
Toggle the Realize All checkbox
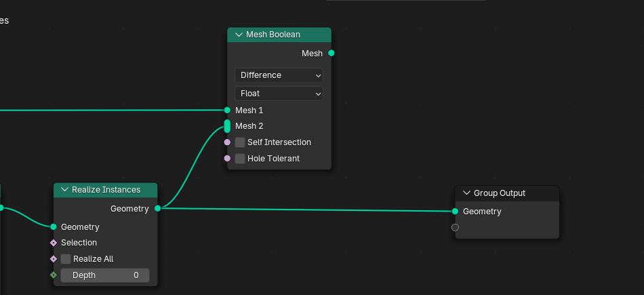pyautogui.click(x=66, y=259)
